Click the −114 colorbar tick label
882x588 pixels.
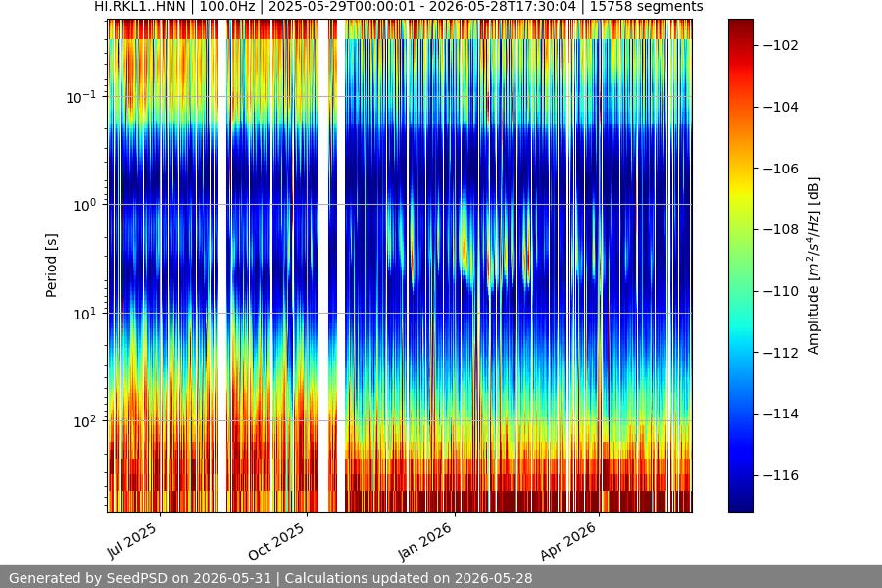click(x=781, y=415)
